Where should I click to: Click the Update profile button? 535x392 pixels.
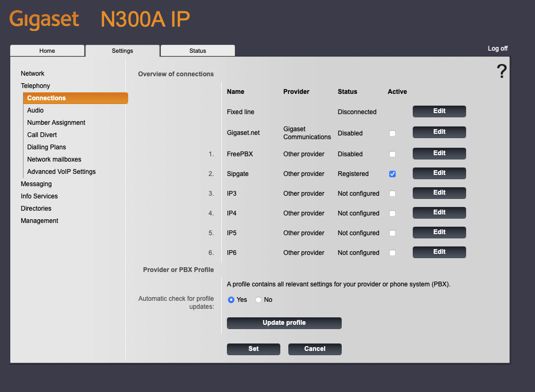click(x=284, y=323)
